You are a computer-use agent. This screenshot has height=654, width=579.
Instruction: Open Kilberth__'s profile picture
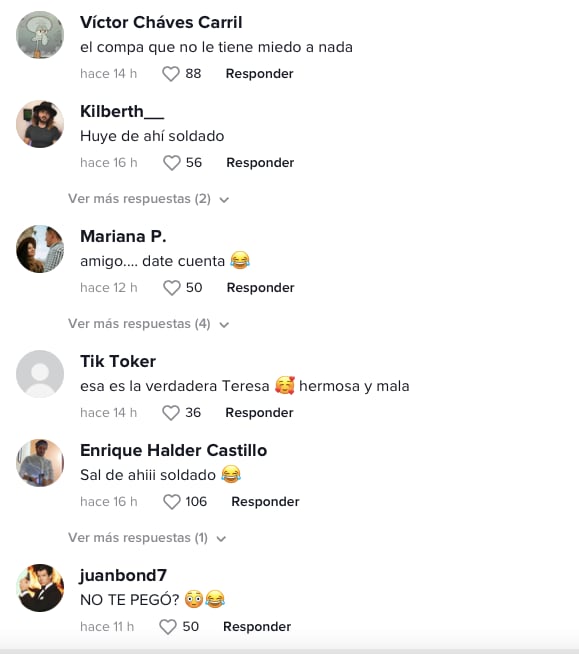40,124
